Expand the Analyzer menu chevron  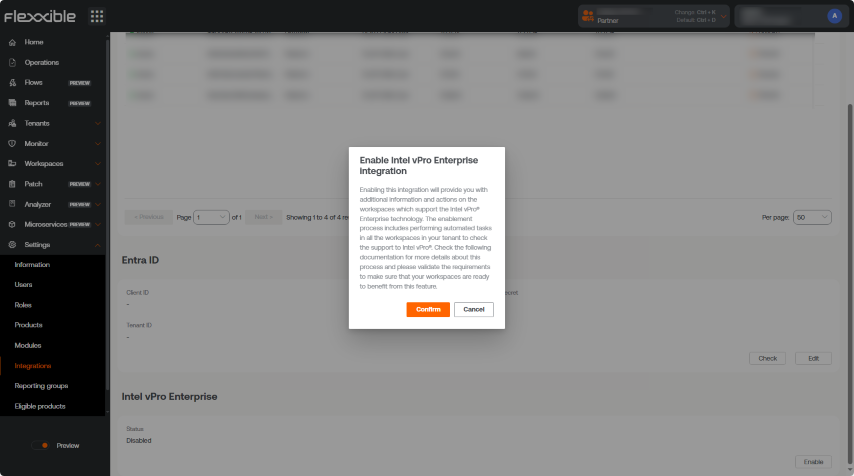click(x=98, y=205)
